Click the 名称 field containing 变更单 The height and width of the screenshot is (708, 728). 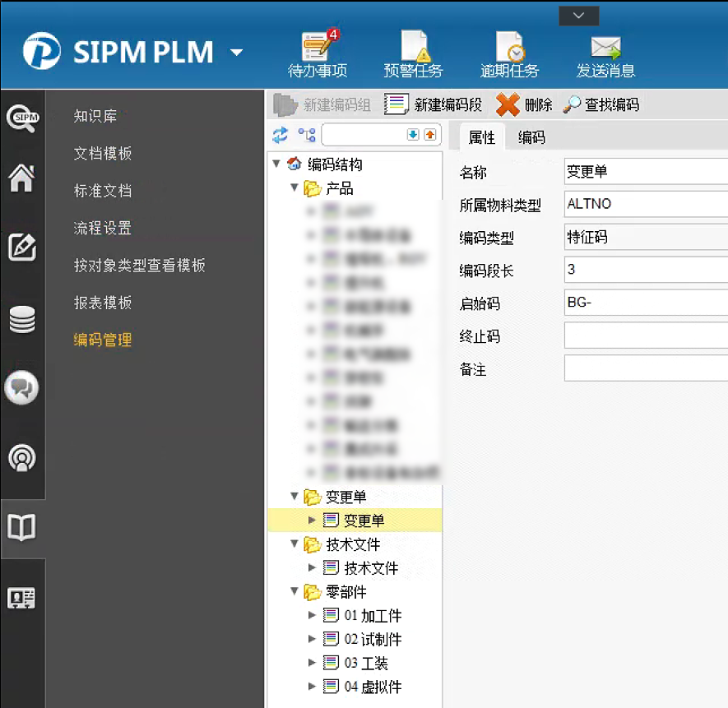(646, 171)
